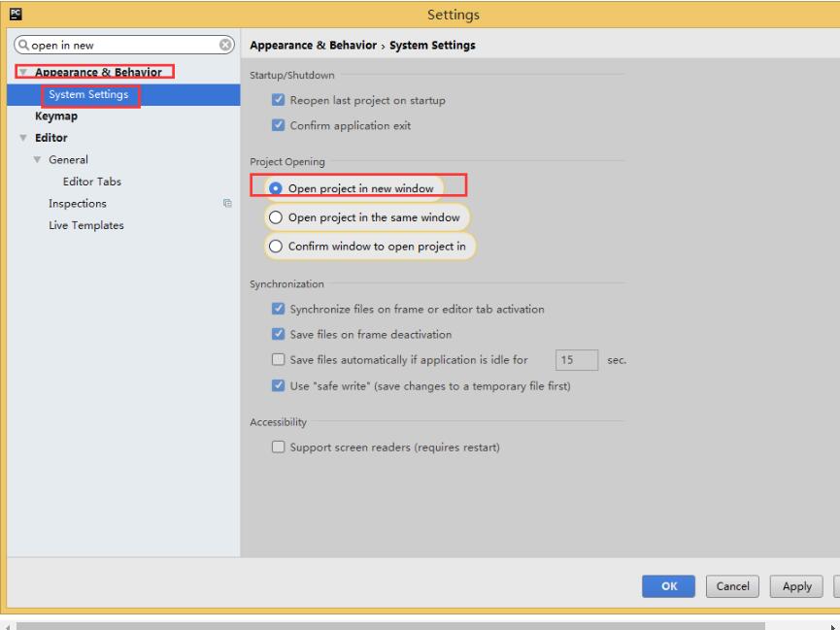The width and height of the screenshot is (840, 630).
Task: Click the idle seconds input field
Action: 577,359
